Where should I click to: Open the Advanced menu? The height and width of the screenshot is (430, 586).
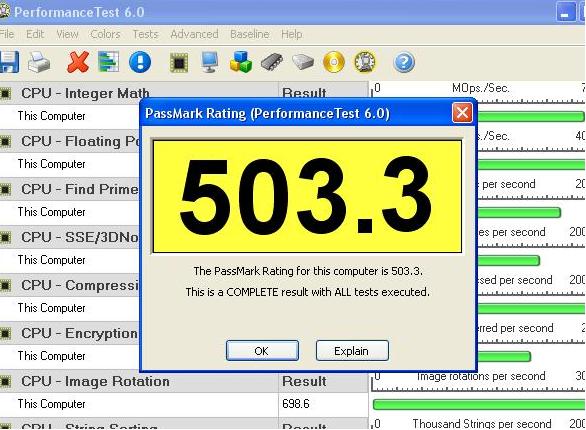click(x=194, y=34)
